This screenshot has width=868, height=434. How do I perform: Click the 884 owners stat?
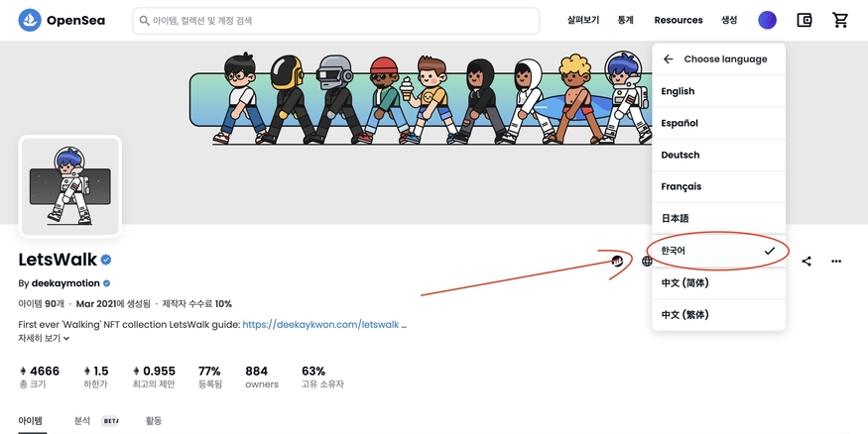(x=262, y=377)
